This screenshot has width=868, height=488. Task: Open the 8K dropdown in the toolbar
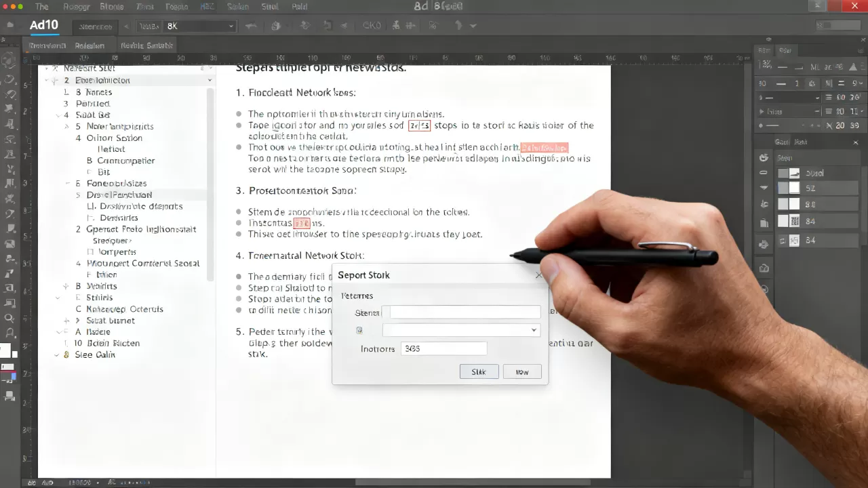[199, 26]
